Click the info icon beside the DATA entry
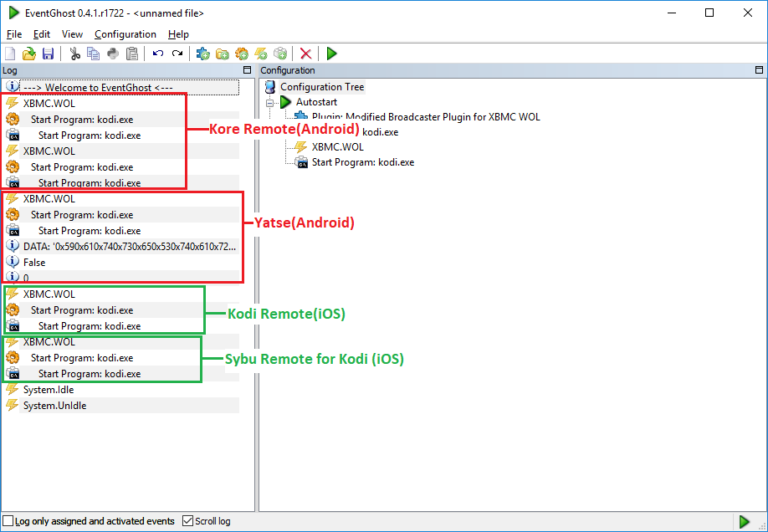768x532 pixels. pos(13,246)
